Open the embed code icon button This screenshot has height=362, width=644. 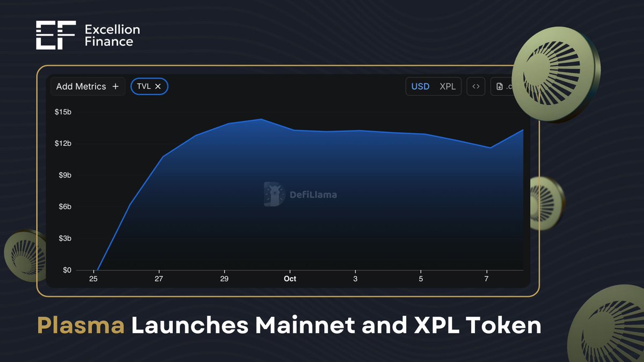coord(476,86)
